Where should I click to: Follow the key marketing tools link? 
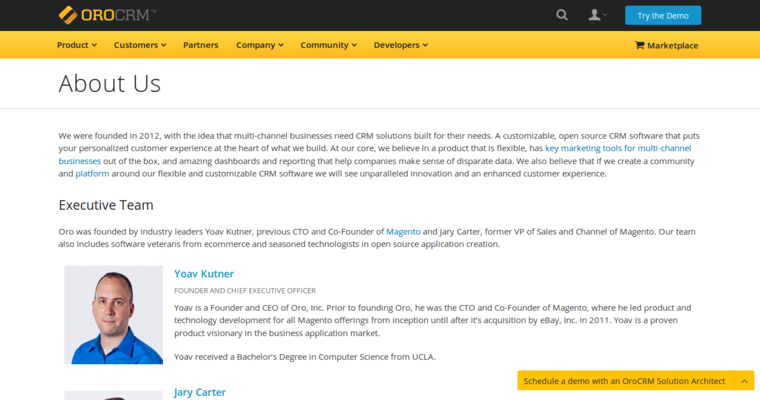(x=617, y=148)
